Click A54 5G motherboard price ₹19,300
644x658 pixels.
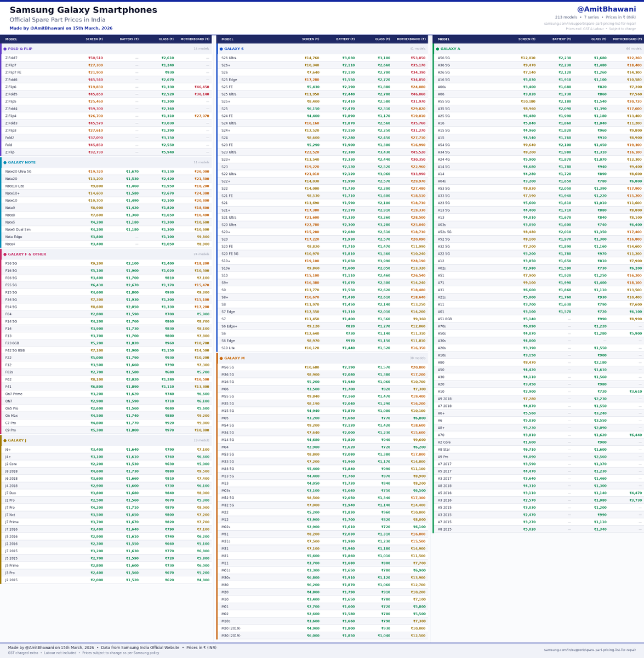[x=635, y=145]
